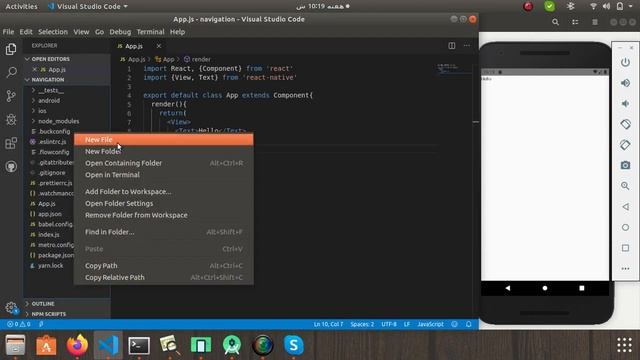The width and height of the screenshot is (640, 360).
Task: Select Remove Folder from Workspace
Action: click(x=163, y=215)
